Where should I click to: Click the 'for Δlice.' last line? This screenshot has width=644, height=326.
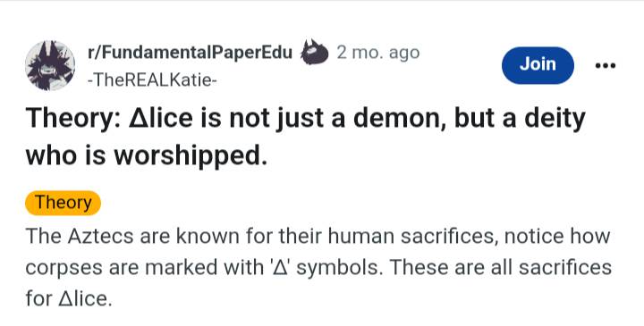[x=69, y=298]
